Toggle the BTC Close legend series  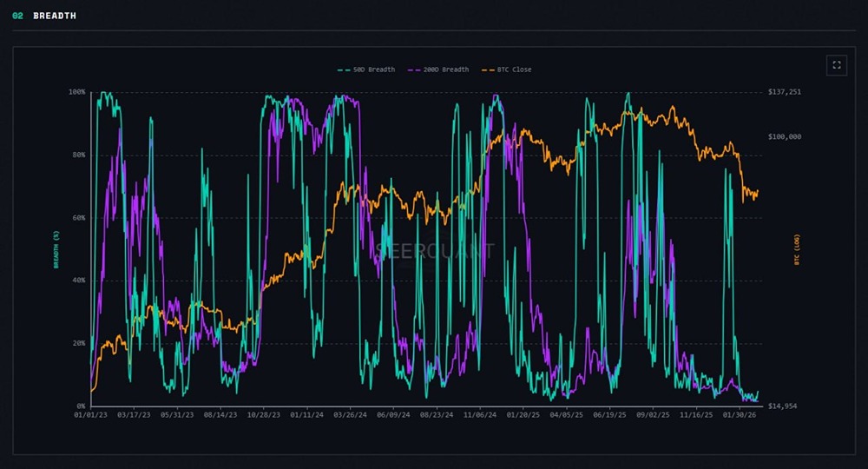[507, 69]
